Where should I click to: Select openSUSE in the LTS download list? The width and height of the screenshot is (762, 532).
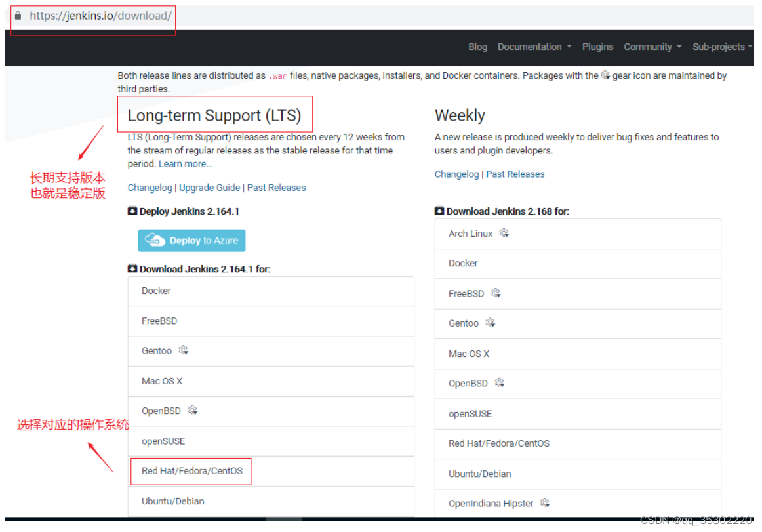coord(271,441)
